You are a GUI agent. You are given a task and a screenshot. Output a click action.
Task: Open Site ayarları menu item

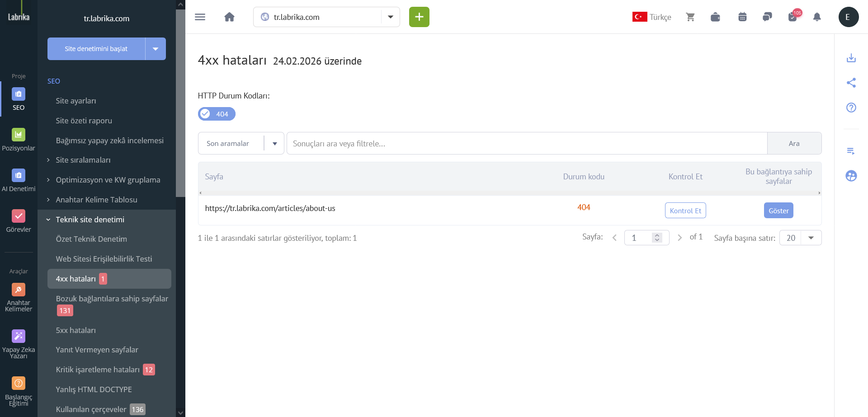click(x=76, y=101)
